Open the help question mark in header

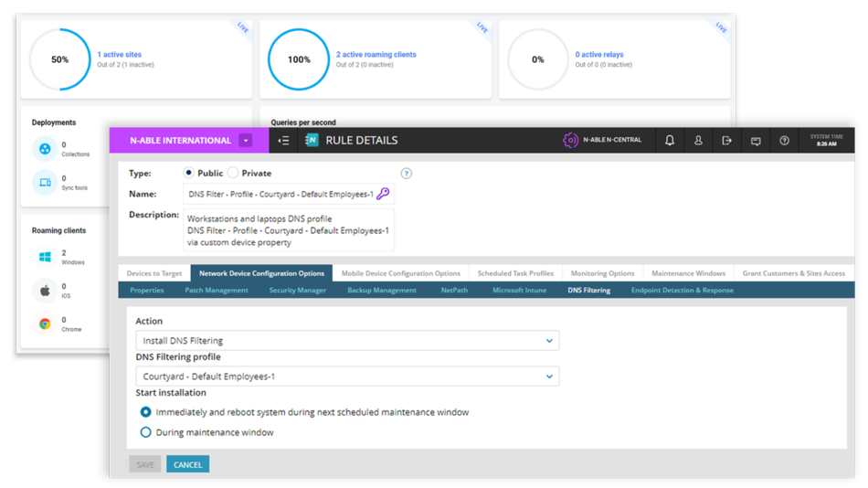click(785, 141)
